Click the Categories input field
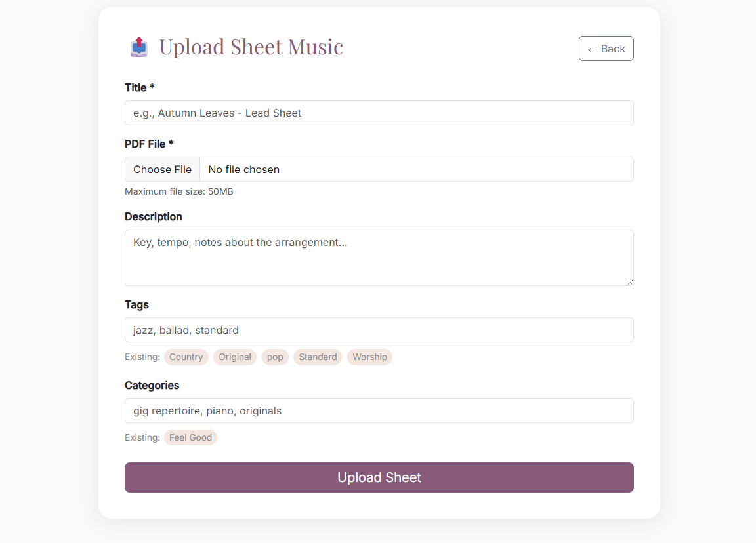This screenshot has width=756, height=543. (379, 411)
